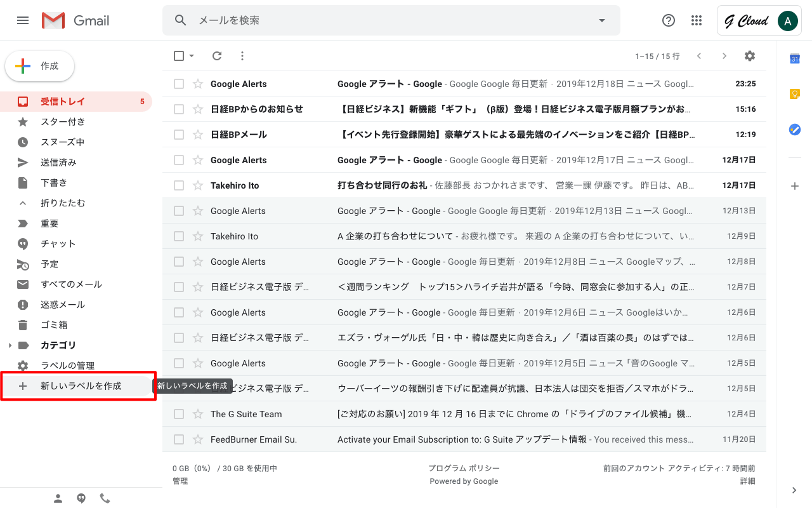
Task: Check the FeedBurner Email Su. email
Action: click(x=179, y=439)
